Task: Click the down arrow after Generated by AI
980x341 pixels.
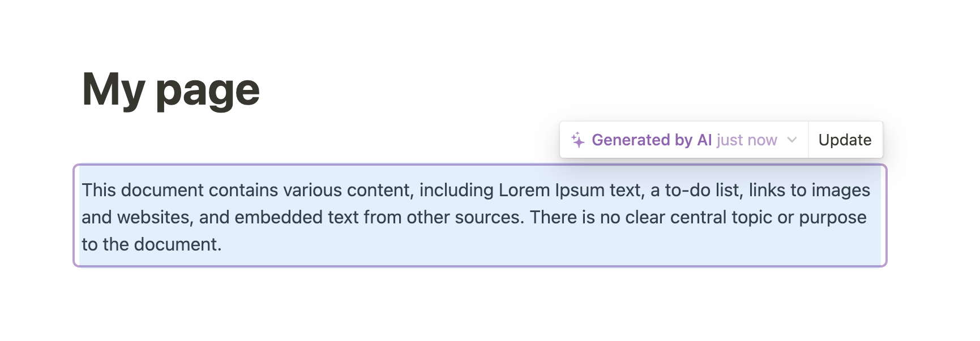Action: pyautogui.click(x=792, y=141)
